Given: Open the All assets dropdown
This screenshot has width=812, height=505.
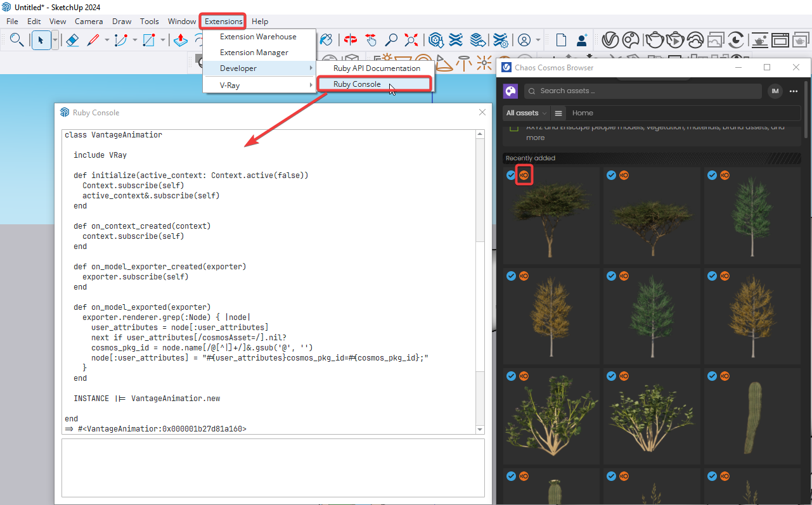Looking at the screenshot, I should pyautogui.click(x=526, y=113).
